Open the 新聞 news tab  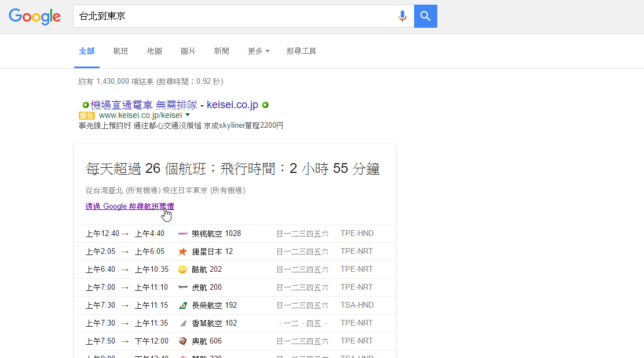[221, 51]
